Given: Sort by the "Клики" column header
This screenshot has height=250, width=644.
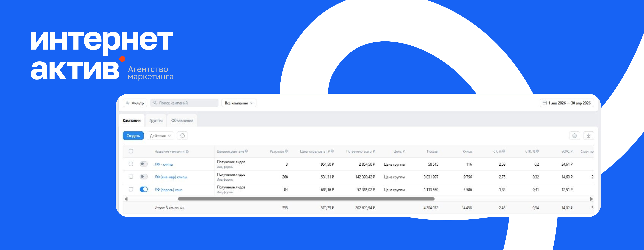Looking at the screenshot, I should [x=467, y=151].
